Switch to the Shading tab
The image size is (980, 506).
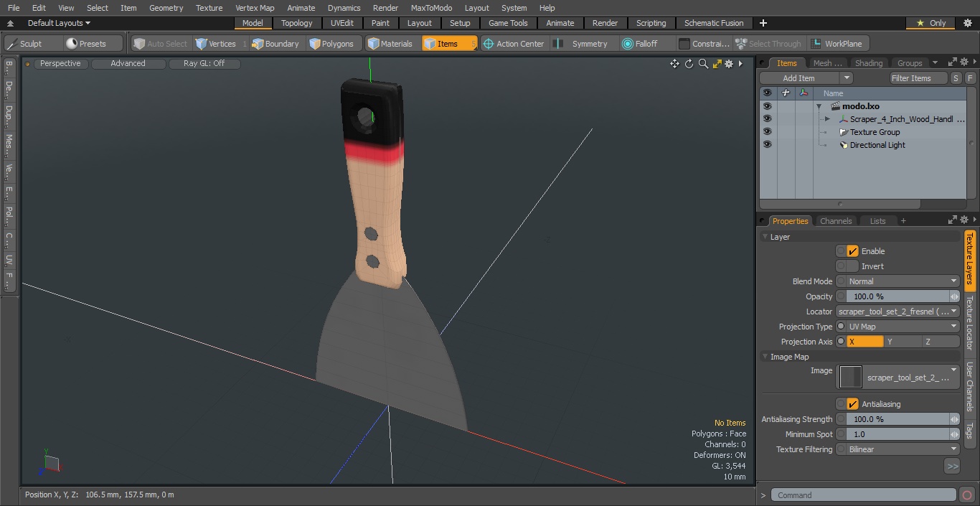[869, 63]
